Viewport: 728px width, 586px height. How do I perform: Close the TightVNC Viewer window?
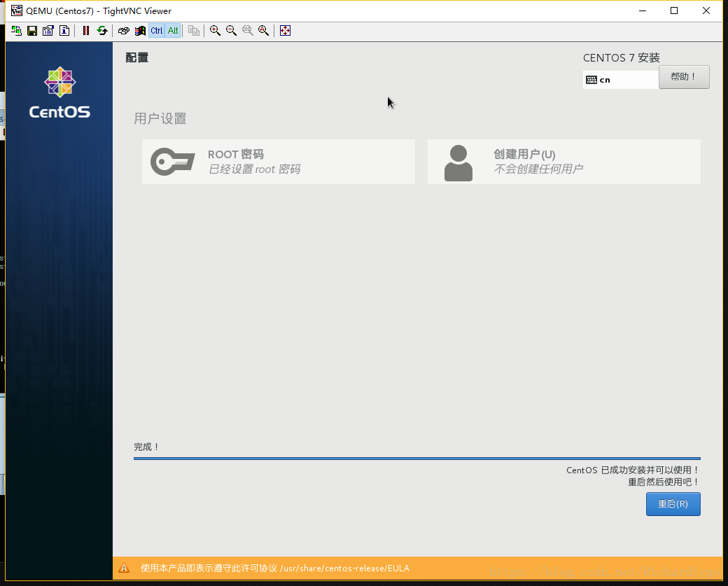(x=706, y=11)
